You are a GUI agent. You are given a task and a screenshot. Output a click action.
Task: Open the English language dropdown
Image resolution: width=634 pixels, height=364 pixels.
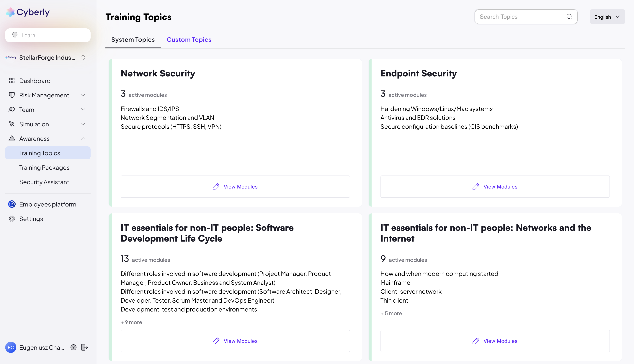tap(607, 17)
